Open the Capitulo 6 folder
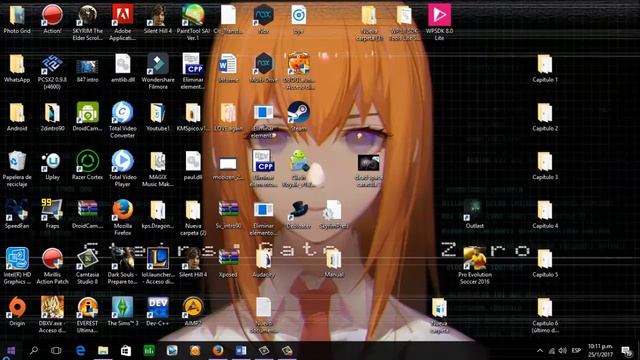The width and height of the screenshot is (640, 360). (545, 308)
